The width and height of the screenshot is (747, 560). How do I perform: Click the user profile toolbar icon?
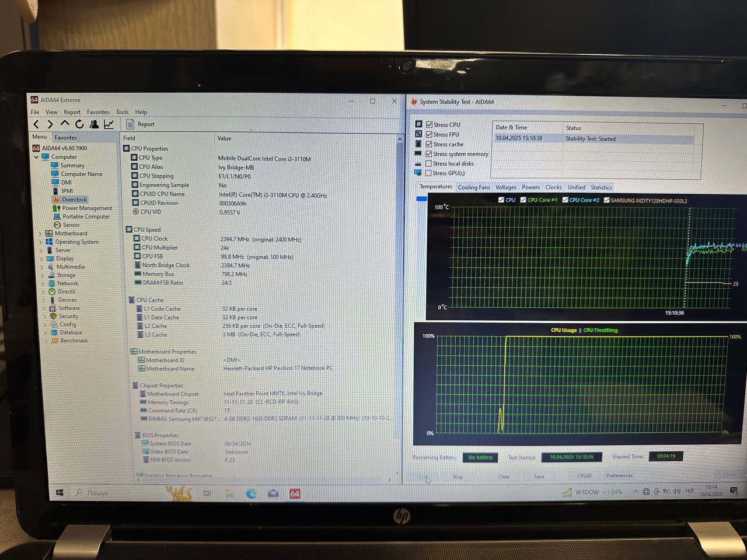tap(94, 124)
